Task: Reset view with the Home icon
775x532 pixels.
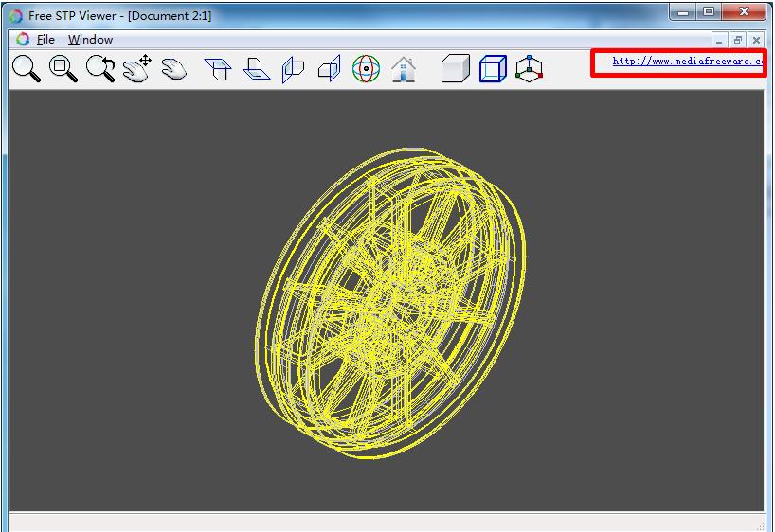Action: [x=404, y=69]
